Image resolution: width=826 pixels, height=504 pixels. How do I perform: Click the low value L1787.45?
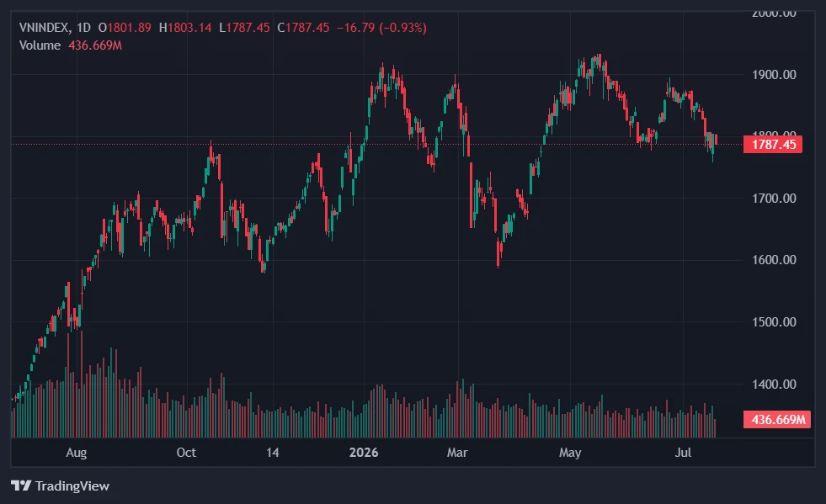[x=244, y=28]
